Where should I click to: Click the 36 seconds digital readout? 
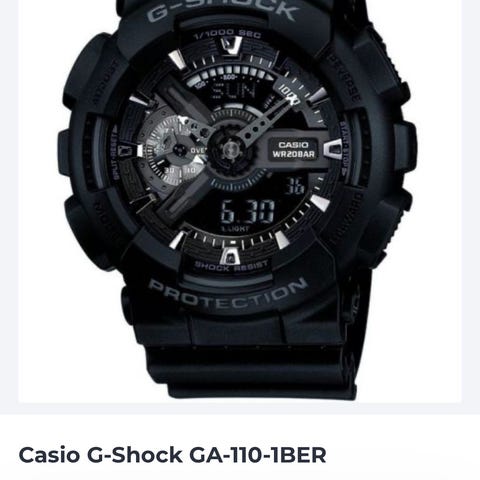[294, 186]
